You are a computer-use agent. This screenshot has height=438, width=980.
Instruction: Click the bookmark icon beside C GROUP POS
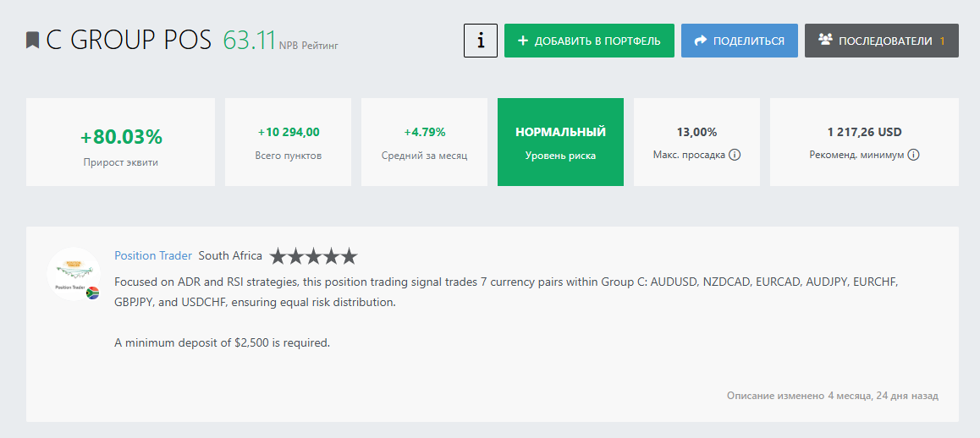[x=33, y=41]
